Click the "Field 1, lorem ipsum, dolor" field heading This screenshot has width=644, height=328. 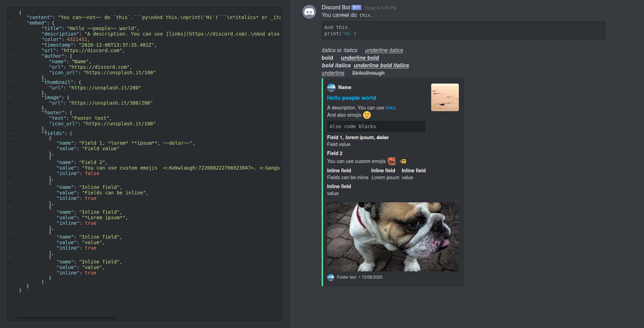358,137
